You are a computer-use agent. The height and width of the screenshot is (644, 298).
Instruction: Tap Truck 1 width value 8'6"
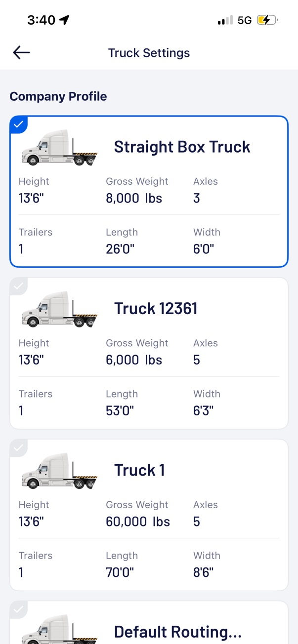(204, 572)
